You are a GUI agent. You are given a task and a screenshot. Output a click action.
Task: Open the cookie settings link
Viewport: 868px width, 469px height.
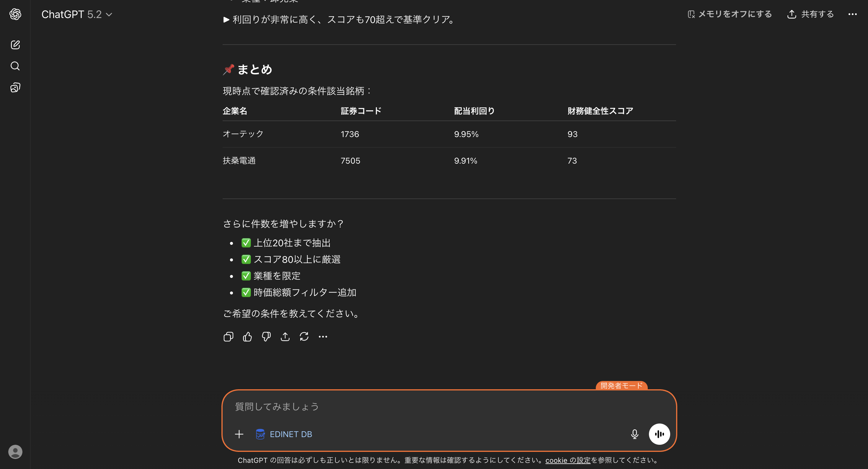[x=568, y=460]
